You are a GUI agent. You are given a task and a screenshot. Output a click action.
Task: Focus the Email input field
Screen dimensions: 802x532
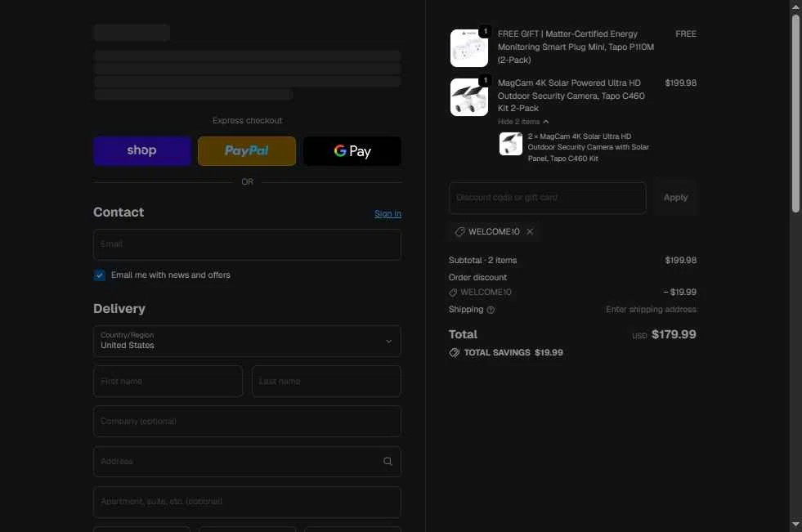(248, 245)
